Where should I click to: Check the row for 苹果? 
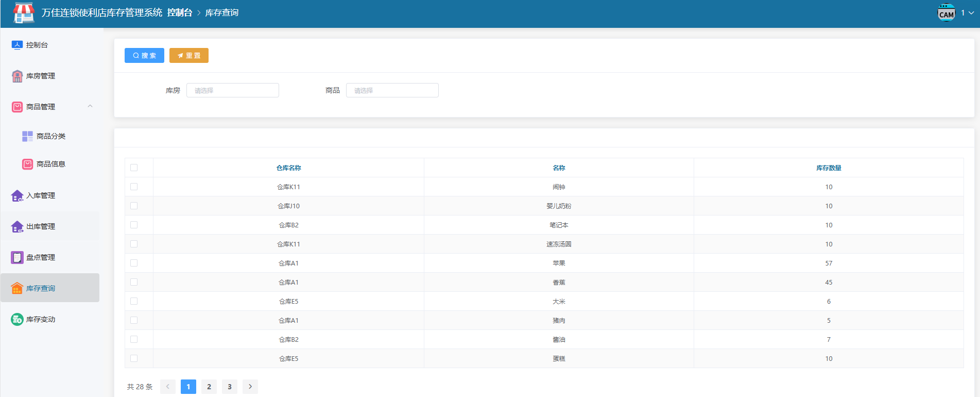(134, 263)
